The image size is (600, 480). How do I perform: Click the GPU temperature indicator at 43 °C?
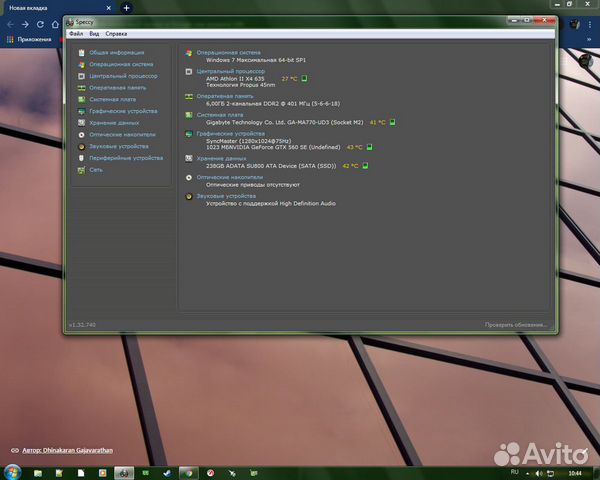[369, 147]
